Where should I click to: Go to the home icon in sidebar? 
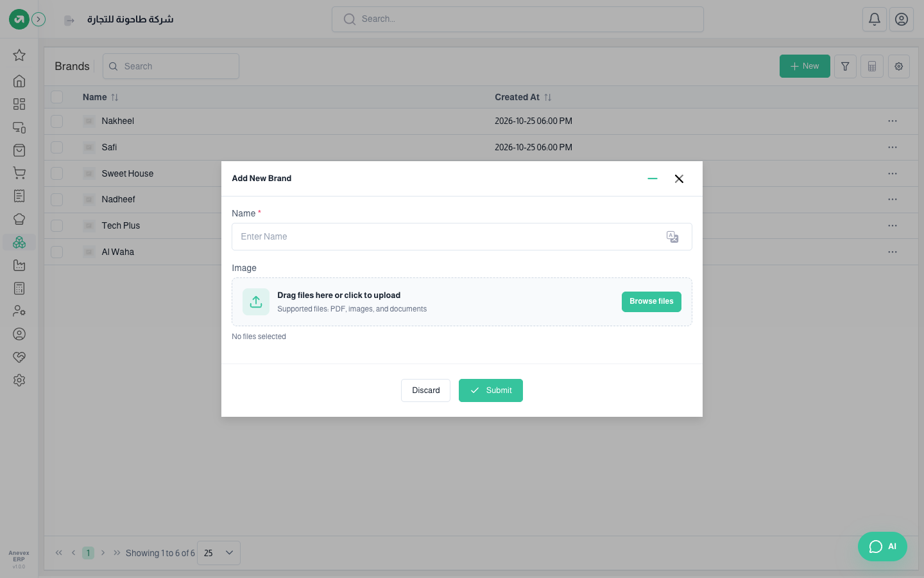tap(19, 81)
